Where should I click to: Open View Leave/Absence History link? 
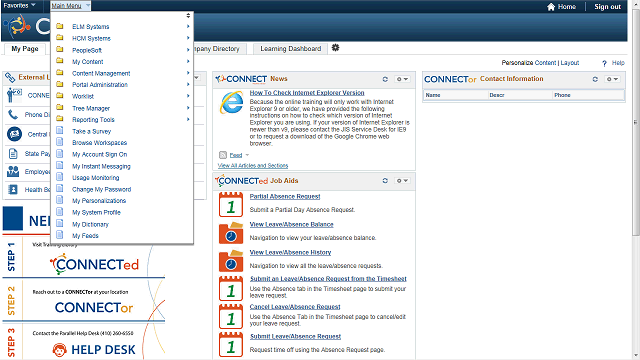click(x=290, y=252)
